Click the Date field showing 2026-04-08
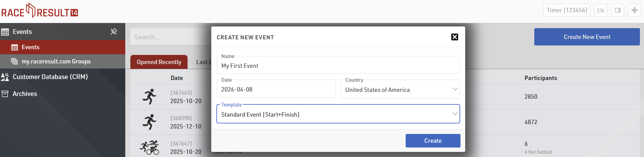 tap(276, 90)
